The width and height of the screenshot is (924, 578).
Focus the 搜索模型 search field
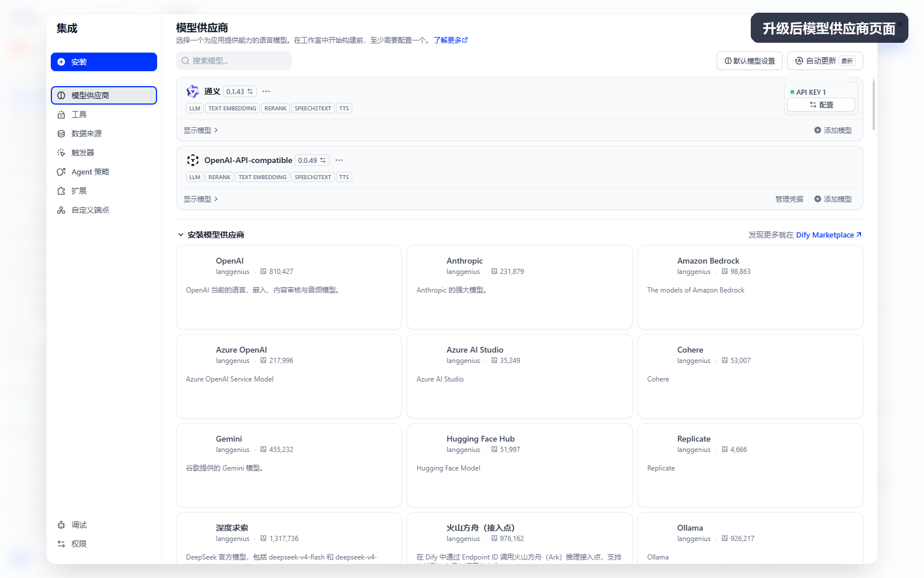pos(234,61)
